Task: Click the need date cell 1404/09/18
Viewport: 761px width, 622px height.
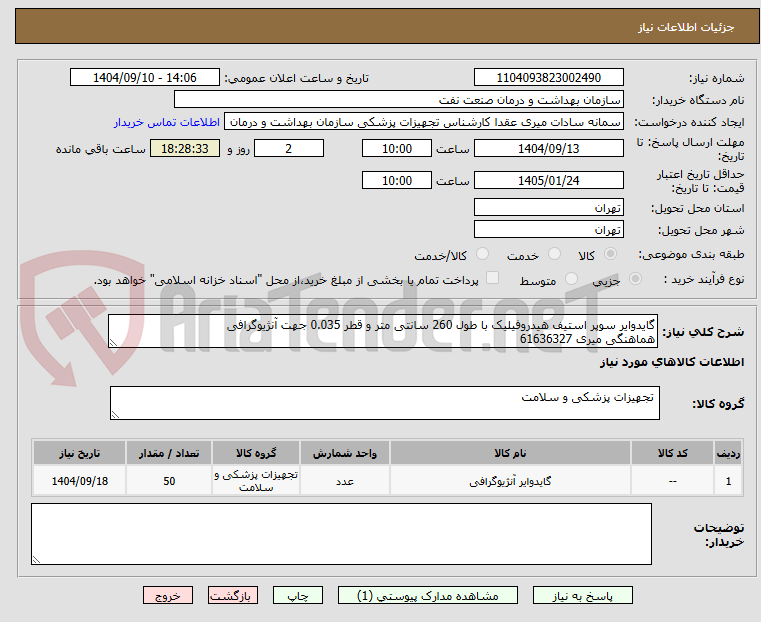Action: 80,481
